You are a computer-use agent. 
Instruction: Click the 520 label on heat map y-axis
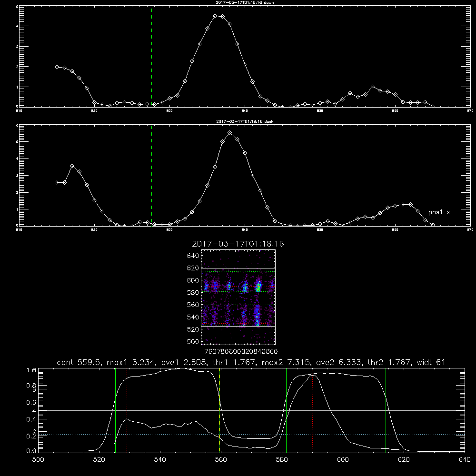coord(193,329)
